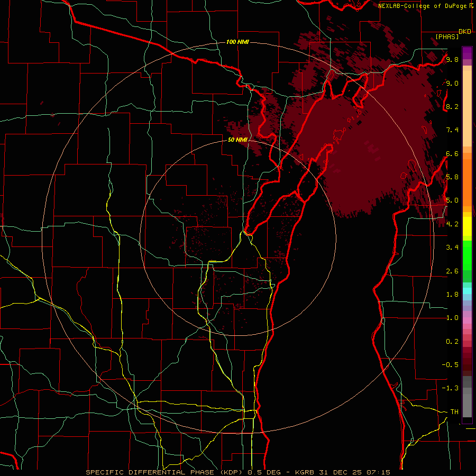Pick the pink band of the color bar
Screen dimensions: 476x476
[467, 321]
